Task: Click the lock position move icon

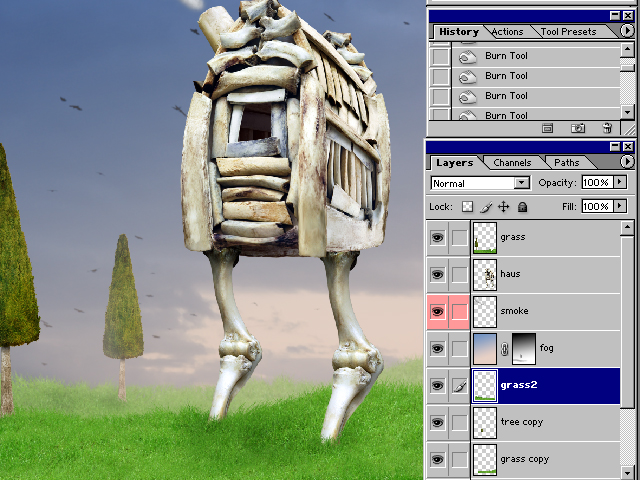Action: click(503, 206)
